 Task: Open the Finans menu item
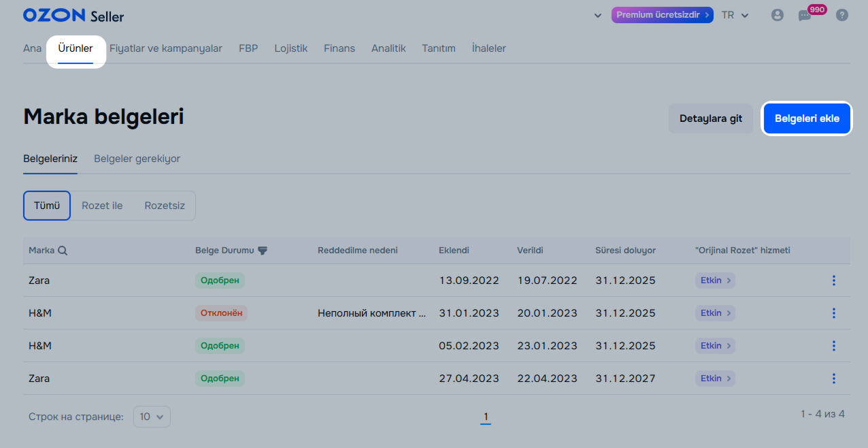(339, 48)
